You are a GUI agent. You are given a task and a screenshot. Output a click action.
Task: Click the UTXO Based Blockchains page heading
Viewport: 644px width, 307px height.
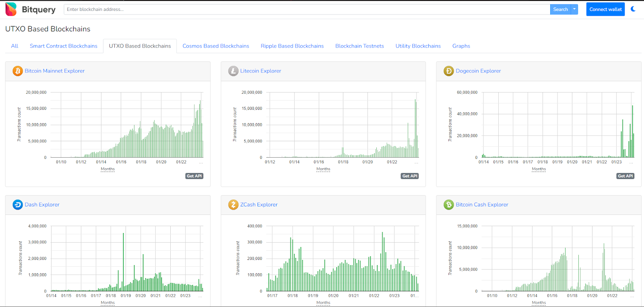click(48, 29)
